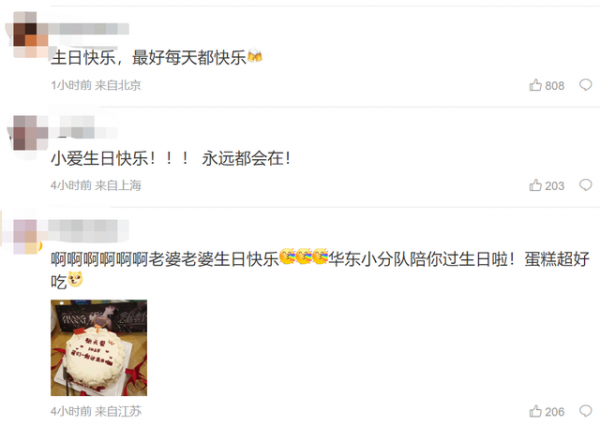Click the timestamp 1小时前 来自北京
600x425 pixels.
pyautogui.click(x=96, y=85)
